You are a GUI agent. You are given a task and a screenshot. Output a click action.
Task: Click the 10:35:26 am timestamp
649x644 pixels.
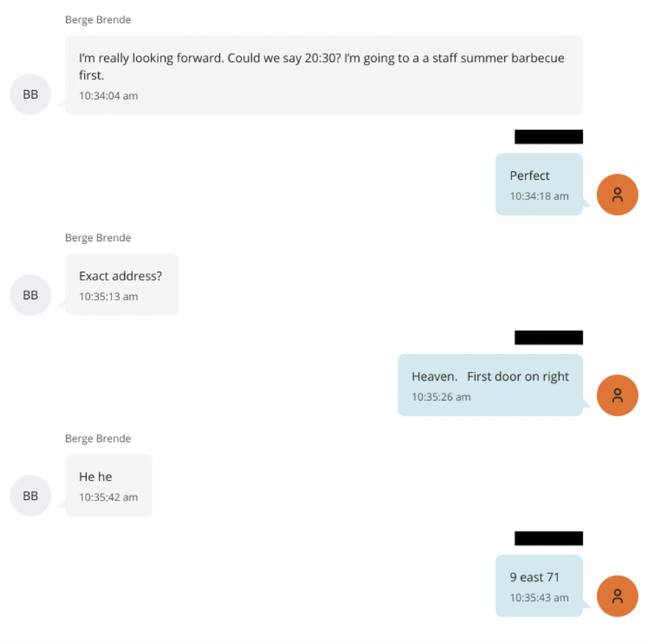tap(441, 397)
